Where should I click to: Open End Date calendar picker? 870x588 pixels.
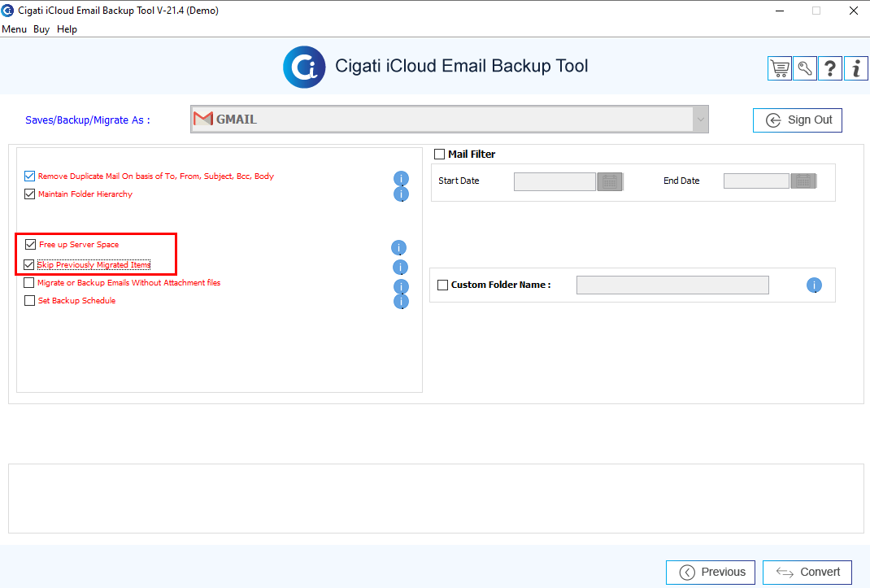point(803,181)
